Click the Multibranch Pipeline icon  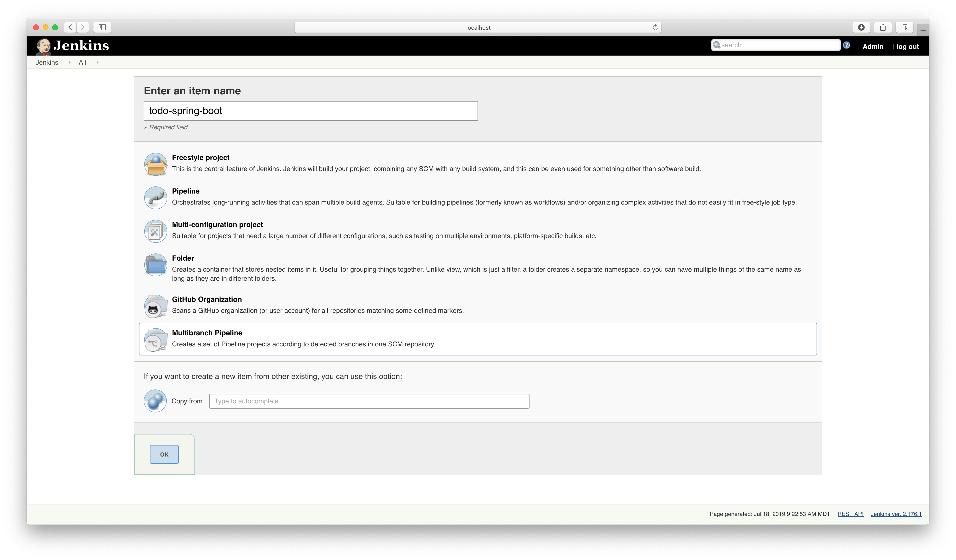click(x=155, y=339)
